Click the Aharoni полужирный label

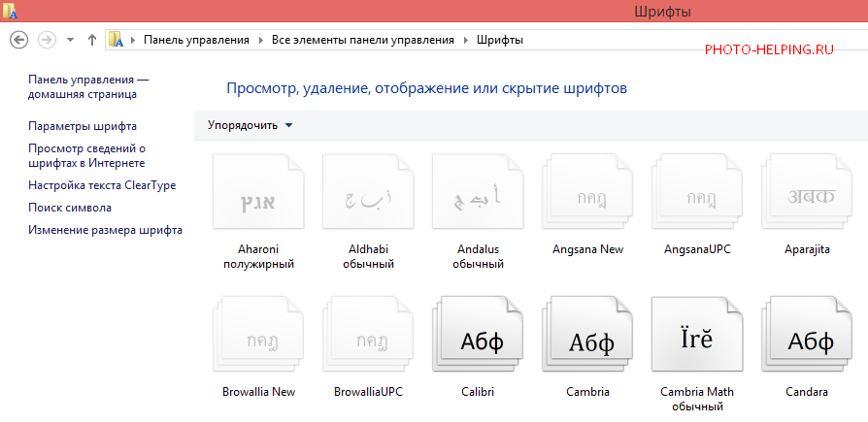[x=258, y=257]
